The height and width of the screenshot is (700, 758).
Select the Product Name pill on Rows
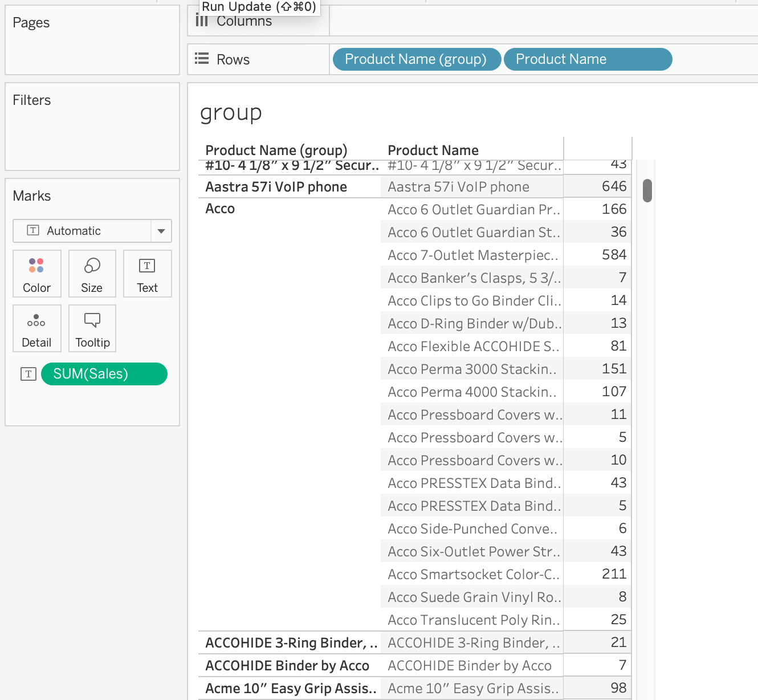(588, 59)
